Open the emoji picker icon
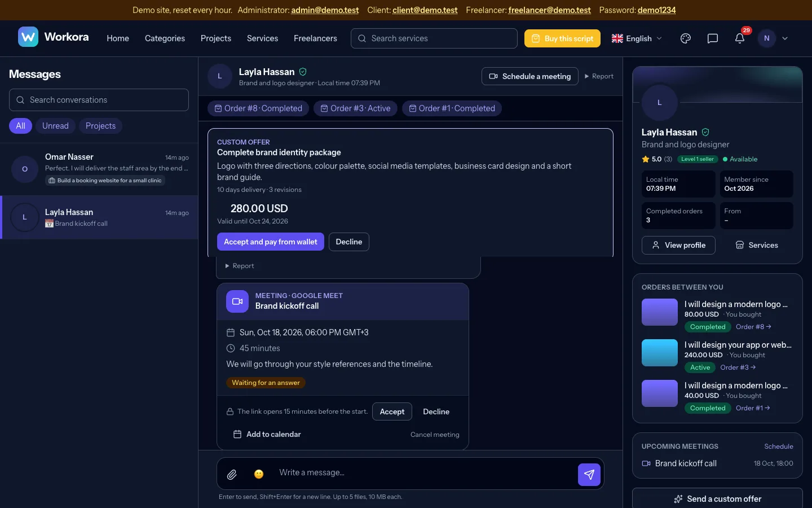 tap(259, 474)
